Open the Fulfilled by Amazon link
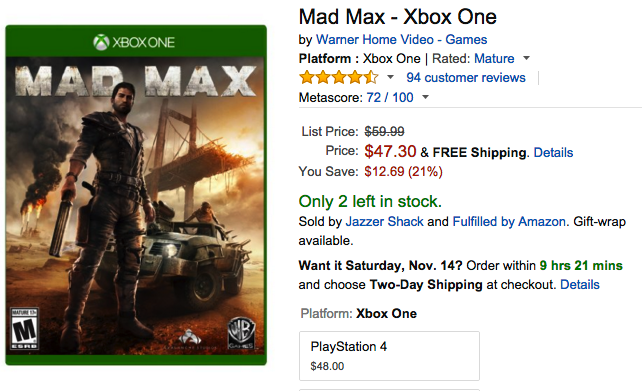The width and height of the screenshot is (642, 391). point(509,221)
